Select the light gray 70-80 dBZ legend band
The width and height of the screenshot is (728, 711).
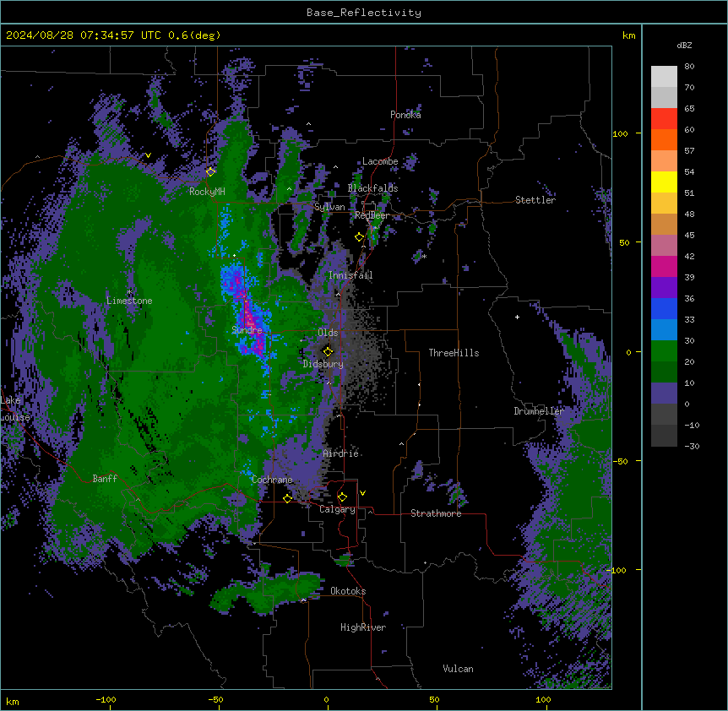point(664,77)
